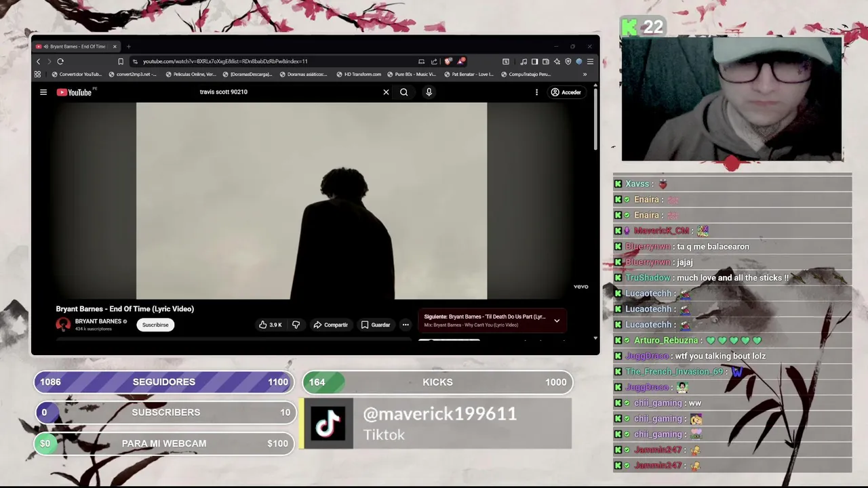Screen dimensions: 868x488
Task: Click the streamer webcam feed
Action: [x=732, y=100]
